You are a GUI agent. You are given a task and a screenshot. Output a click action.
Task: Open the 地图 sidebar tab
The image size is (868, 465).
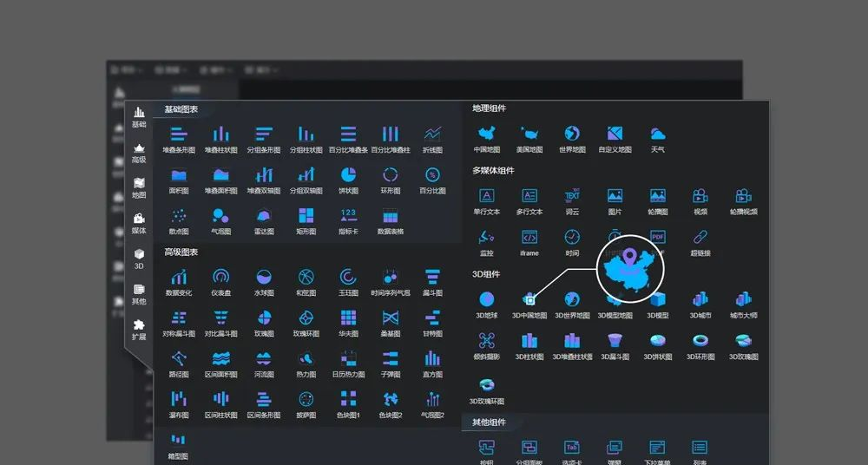[x=139, y=188]
